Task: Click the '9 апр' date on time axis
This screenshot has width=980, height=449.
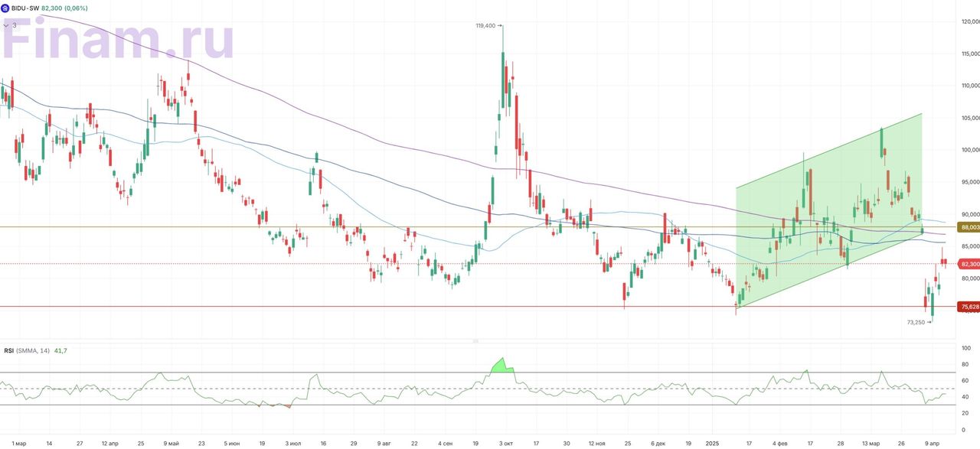Action: tap(931, 443)
